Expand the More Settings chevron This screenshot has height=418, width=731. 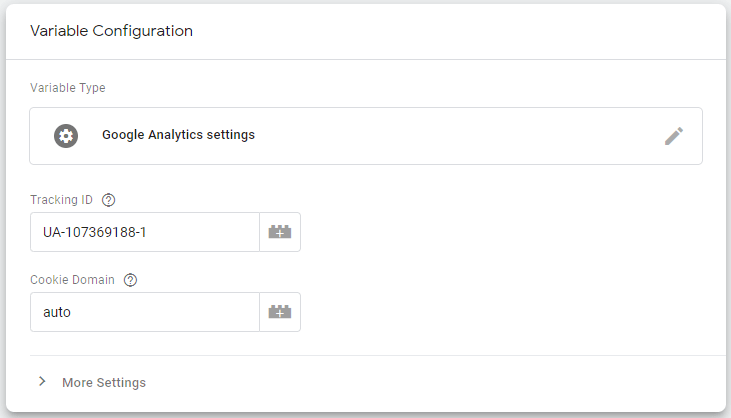coord(42,382)
